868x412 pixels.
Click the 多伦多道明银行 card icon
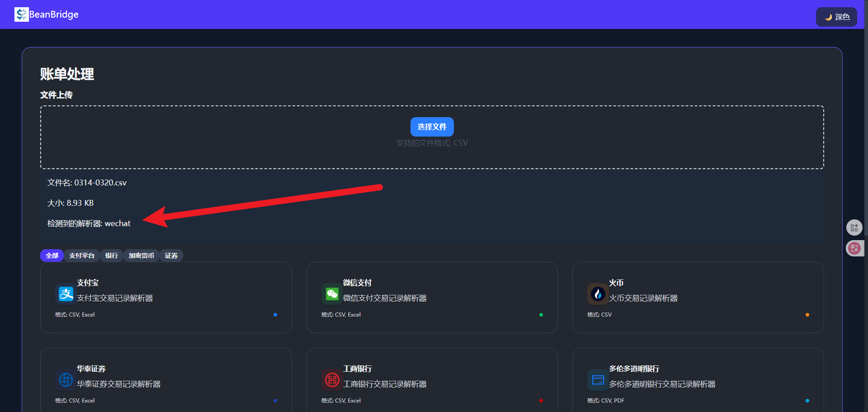(598, 380)
